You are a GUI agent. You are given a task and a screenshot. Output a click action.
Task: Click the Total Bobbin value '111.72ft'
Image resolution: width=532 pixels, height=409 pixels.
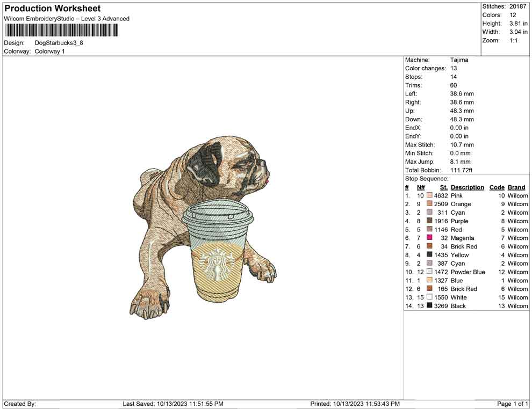[462, 170]
